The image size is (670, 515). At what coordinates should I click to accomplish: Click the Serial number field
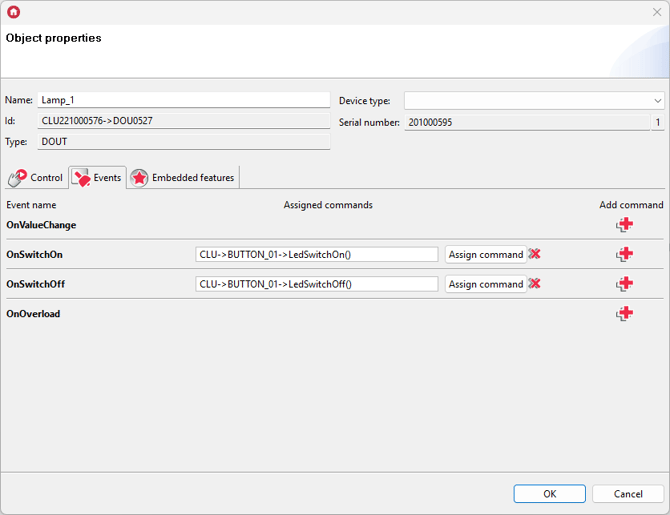click(x=526, y=122)
